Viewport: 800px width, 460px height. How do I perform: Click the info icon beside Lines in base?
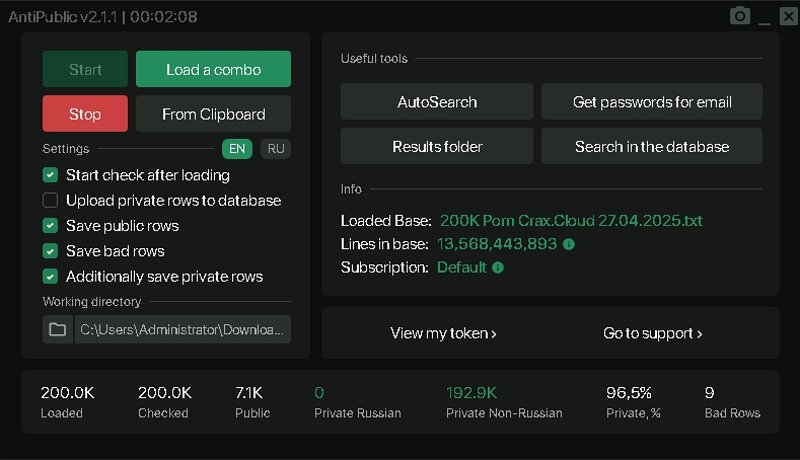point(569,244)
